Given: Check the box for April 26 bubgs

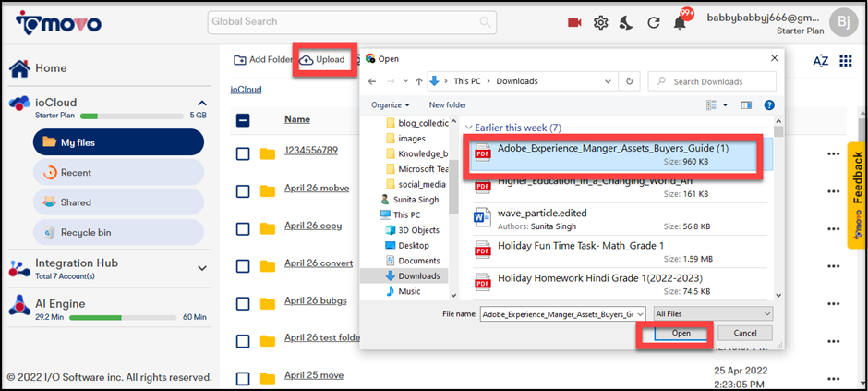Looking at the screenshot, I should pos(243,304).
